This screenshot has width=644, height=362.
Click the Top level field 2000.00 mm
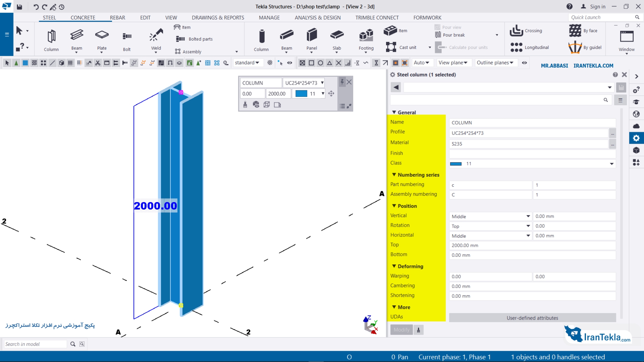(532, 246)
